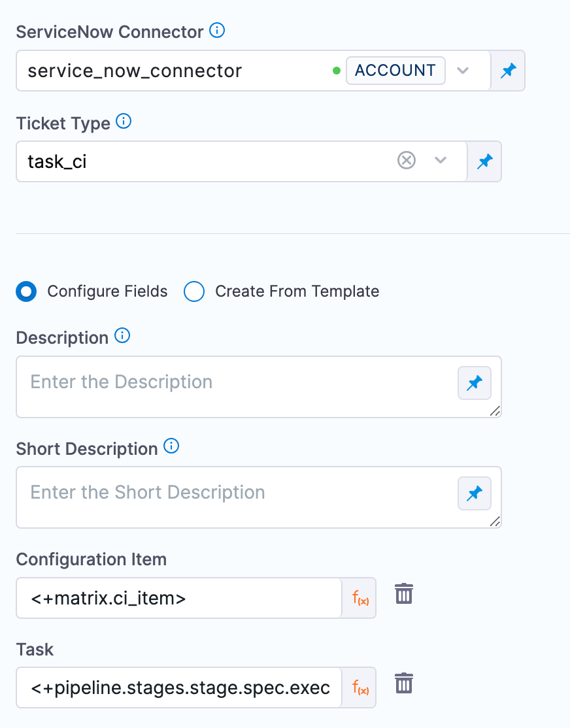
Task: Select the Configure Fields radio option
Action: click(27, 291)
